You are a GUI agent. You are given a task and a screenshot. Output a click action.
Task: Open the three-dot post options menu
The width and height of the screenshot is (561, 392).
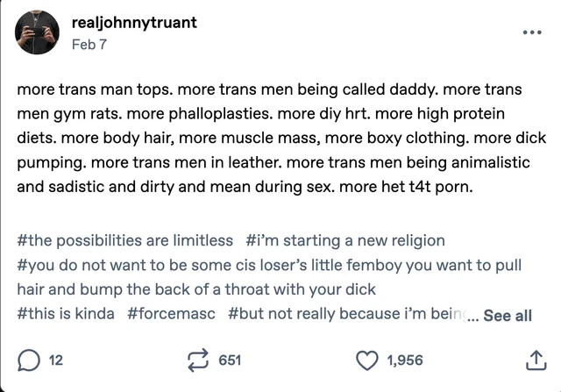tap(532, 32)
